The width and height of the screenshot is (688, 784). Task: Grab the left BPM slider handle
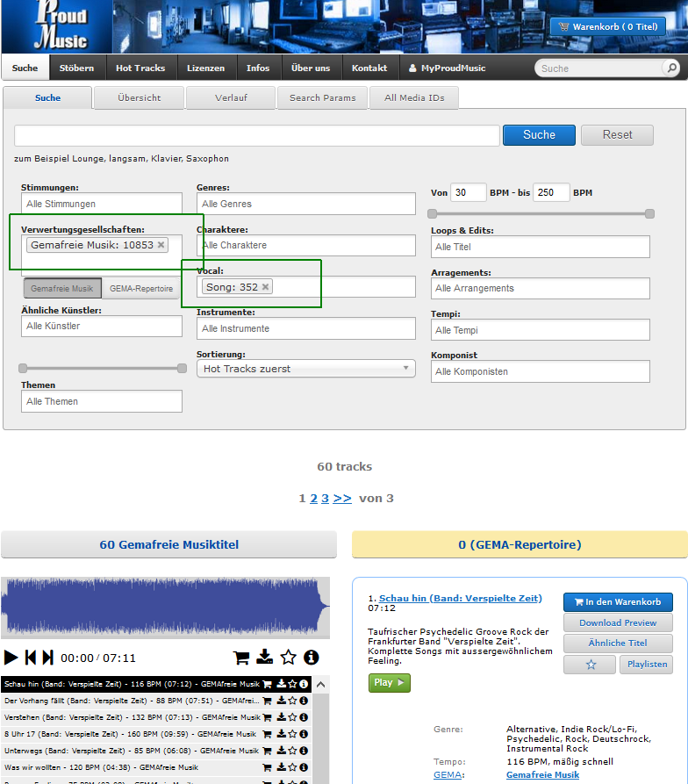(432, 214)
